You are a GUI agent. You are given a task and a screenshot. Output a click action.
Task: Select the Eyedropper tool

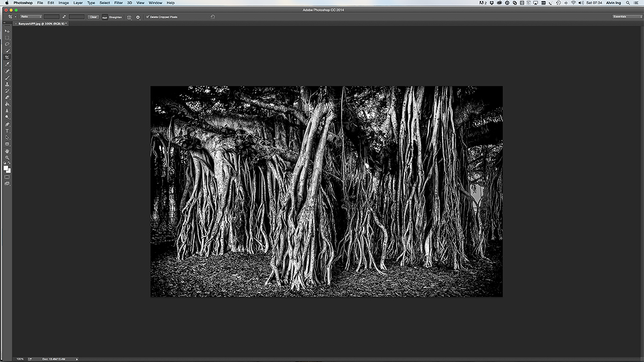tap(7, 64)
